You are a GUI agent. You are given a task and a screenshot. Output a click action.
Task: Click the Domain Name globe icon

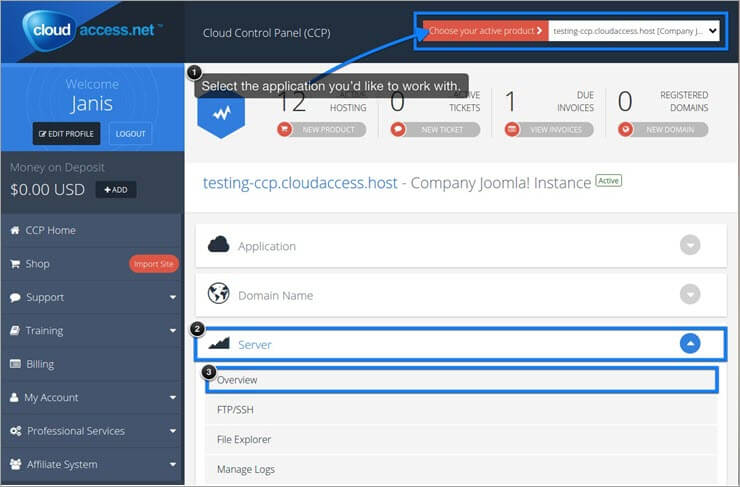(x=219, y=295)
